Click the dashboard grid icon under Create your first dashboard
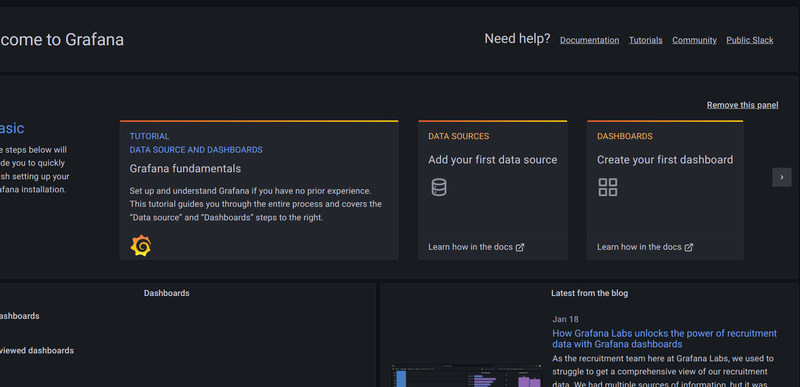Image resolution: width=800 pixels, height=387 pixels. (608, 187)
